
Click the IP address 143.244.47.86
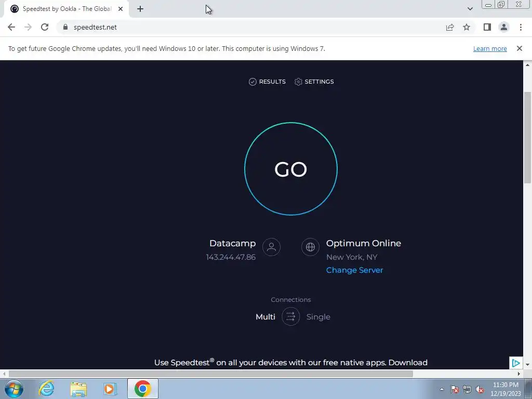231,257
